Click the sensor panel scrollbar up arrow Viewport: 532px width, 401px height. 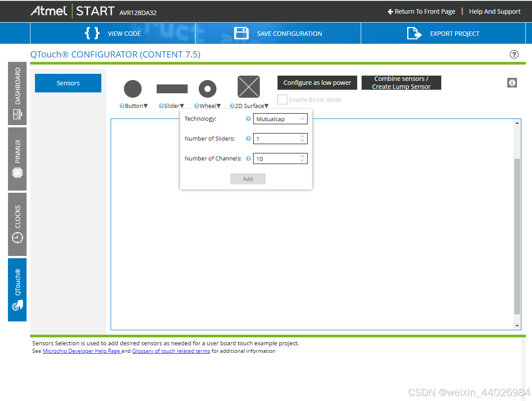(517, 122)
